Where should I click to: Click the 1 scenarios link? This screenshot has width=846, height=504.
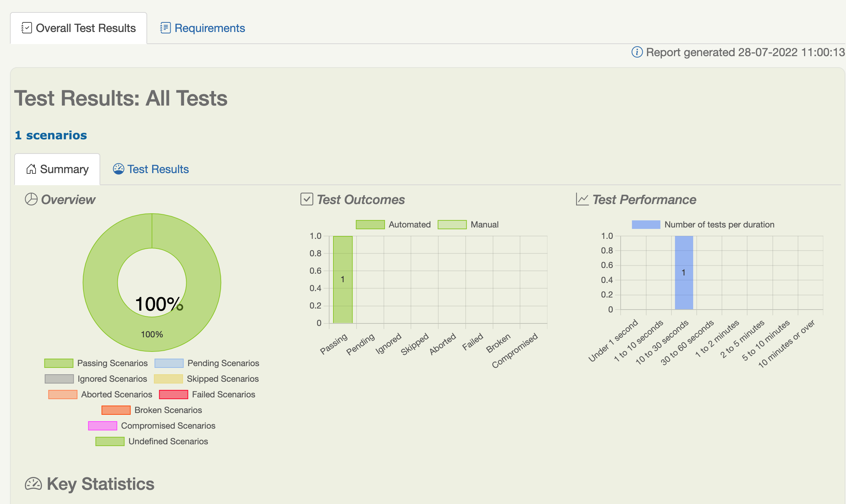click(x=51, y=135)
